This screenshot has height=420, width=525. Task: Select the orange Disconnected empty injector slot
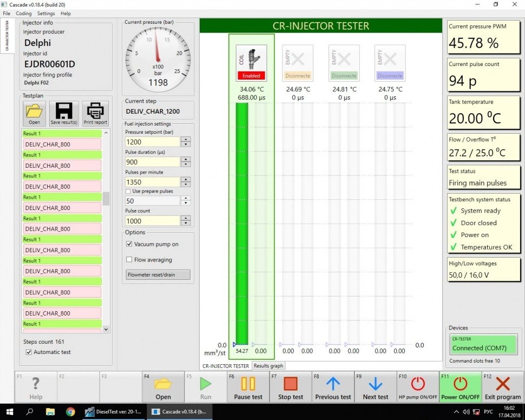pos(298,63)
